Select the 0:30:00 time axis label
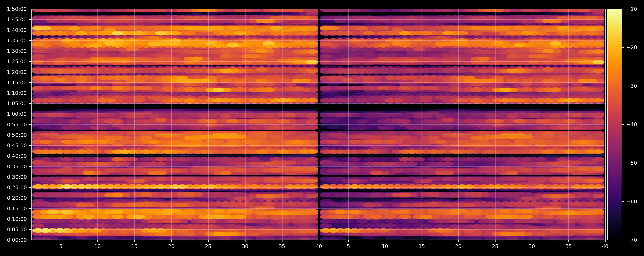 16,177
